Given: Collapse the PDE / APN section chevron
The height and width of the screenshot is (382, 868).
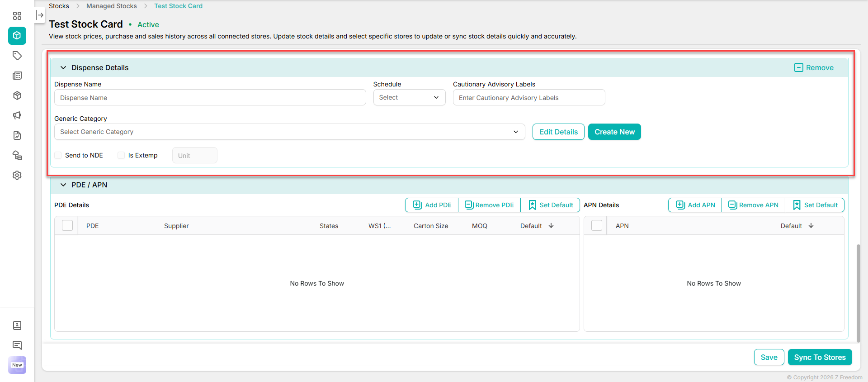Looking at the screenshot, I should 63,185.
